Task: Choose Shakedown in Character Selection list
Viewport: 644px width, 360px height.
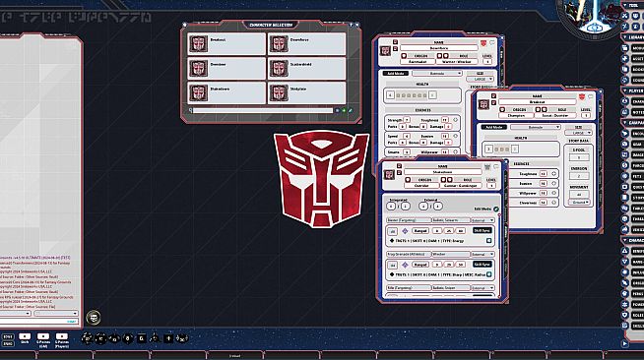Action: pos(226,93)
